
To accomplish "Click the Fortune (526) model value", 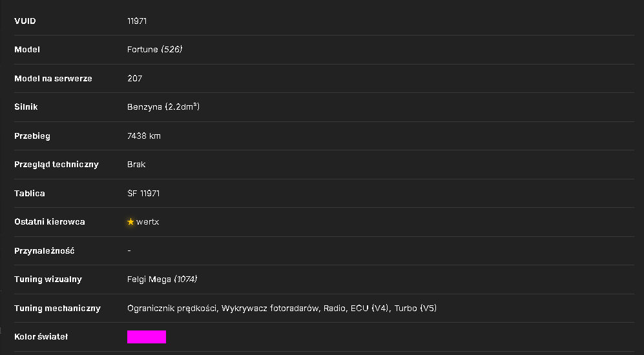I will click(155, 49).
